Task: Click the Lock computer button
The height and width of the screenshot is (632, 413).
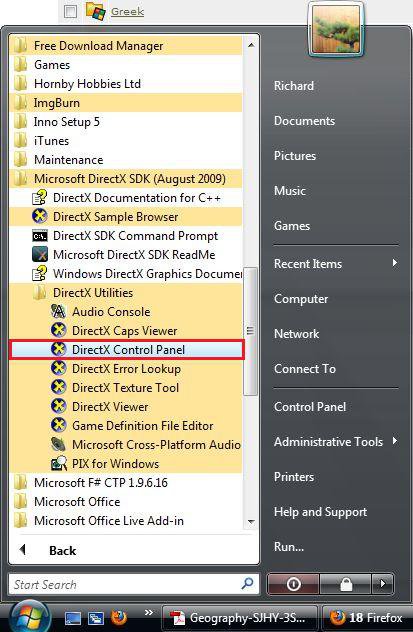Action: 346,583
